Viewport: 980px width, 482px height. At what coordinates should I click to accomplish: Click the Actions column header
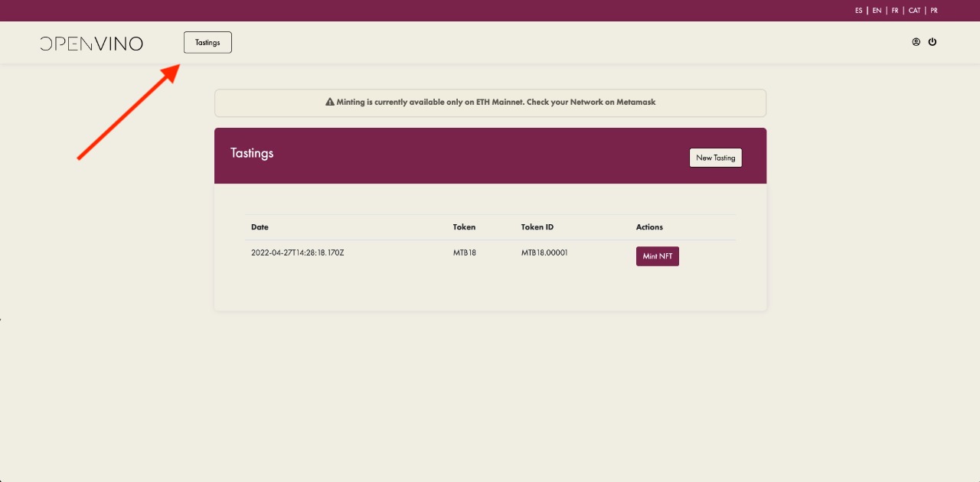[649, 227]
